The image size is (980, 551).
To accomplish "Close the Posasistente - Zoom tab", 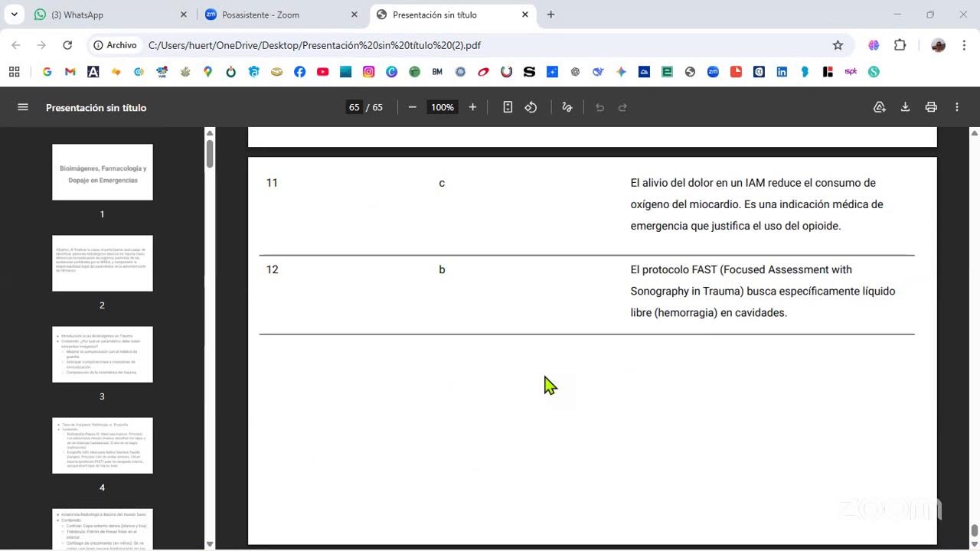I will coord(354,15).
